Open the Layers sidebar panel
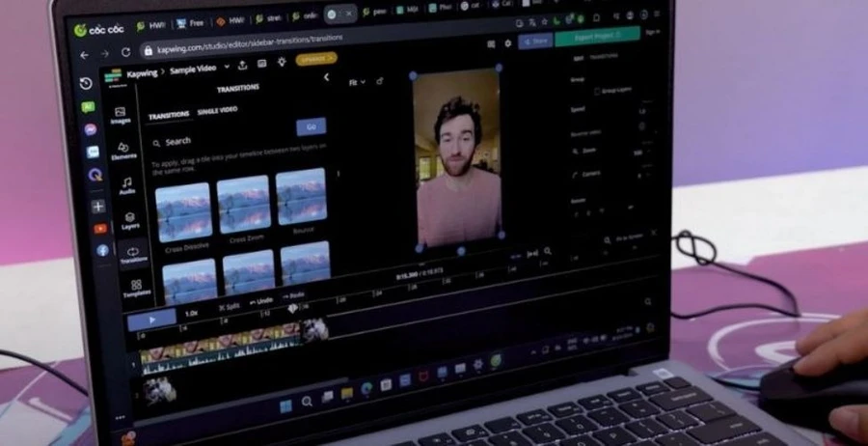868x446 pixels. pos(130,220)
